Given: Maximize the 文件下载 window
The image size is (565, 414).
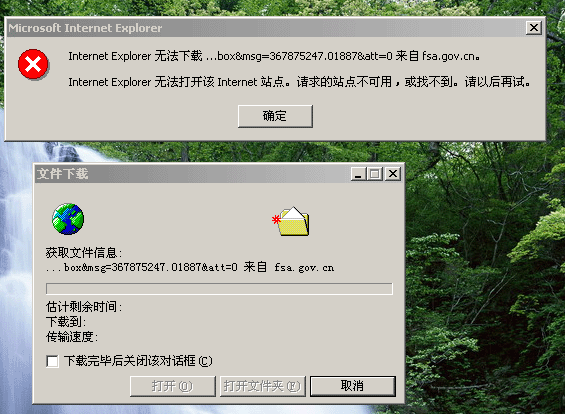Looking at the screenshot, I should coord(375,174).
